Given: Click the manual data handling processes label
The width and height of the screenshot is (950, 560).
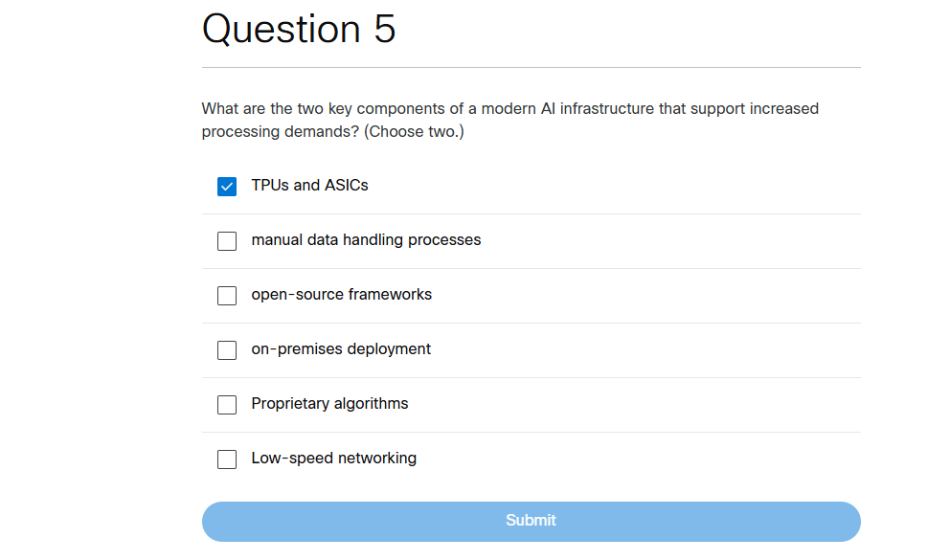Looking at the screenshot, I should 366,240.
